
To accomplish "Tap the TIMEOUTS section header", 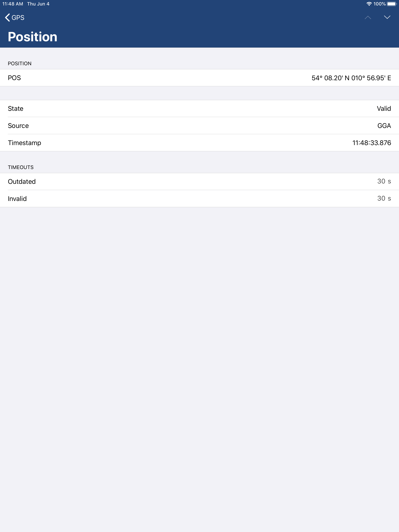I will point(21,167).
